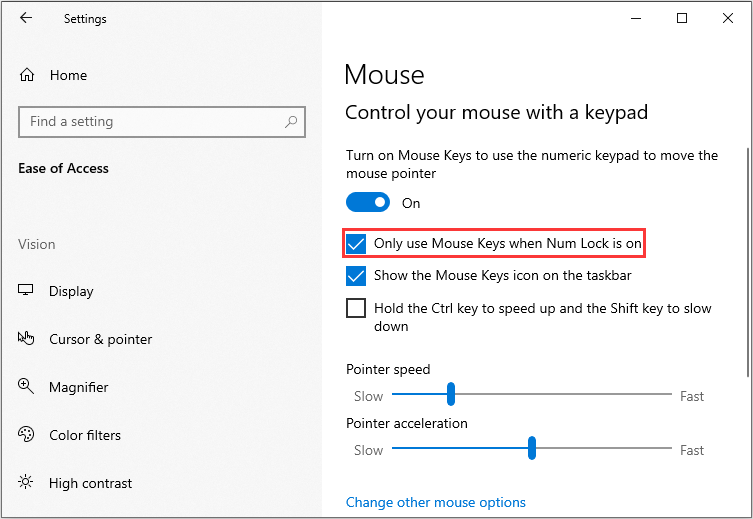Viewport: 753px width, 519px height.
Task: Select the Display monitor icon
Action: coord(25,290)
